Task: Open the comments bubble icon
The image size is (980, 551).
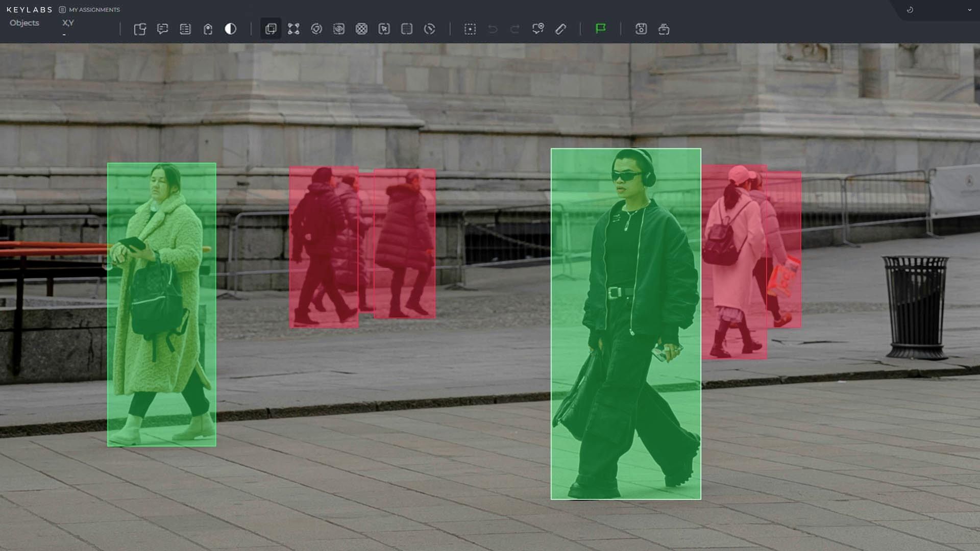Action: (162, 29)
